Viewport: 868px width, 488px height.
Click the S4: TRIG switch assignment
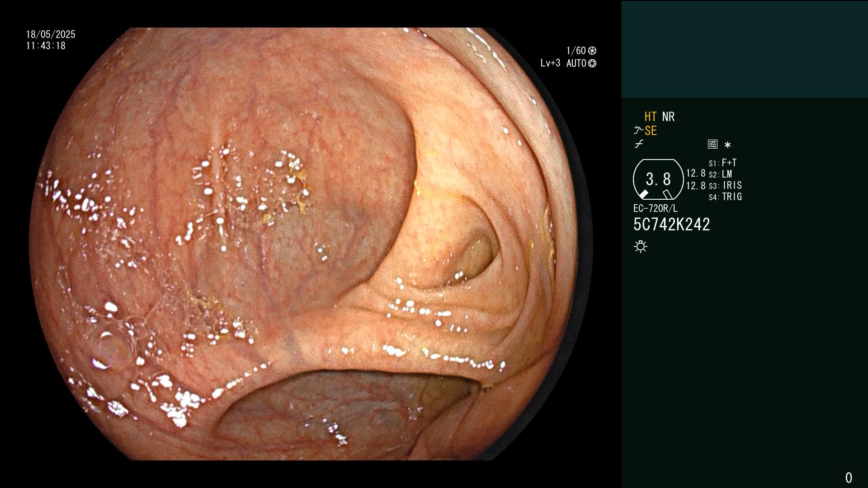pos(725,197)
